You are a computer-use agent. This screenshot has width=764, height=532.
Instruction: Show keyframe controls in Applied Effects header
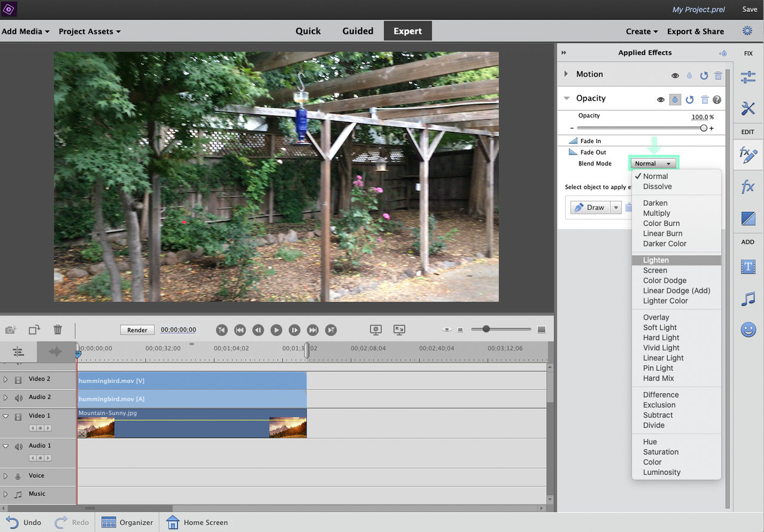(723, 53)
